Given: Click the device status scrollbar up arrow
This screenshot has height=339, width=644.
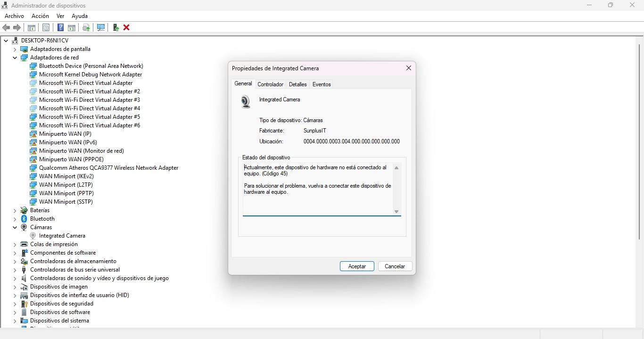Looking at the screenshot, I should pos(396,168).
